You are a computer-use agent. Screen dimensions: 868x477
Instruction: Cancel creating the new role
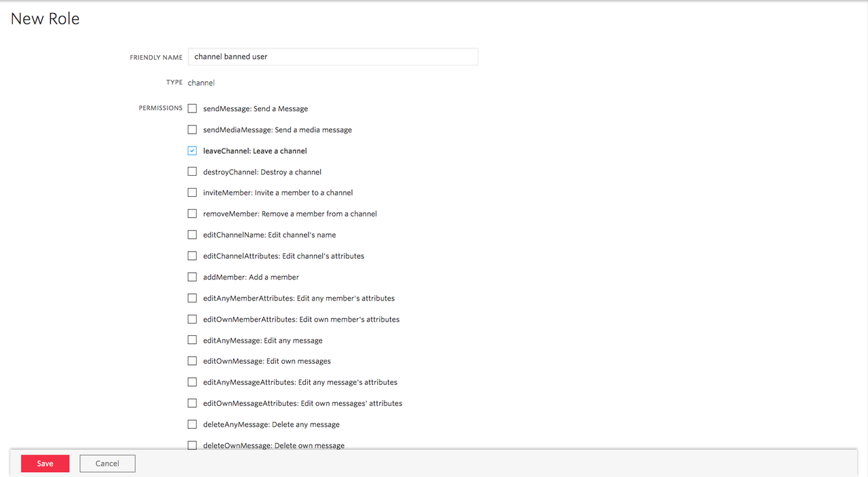107,463
